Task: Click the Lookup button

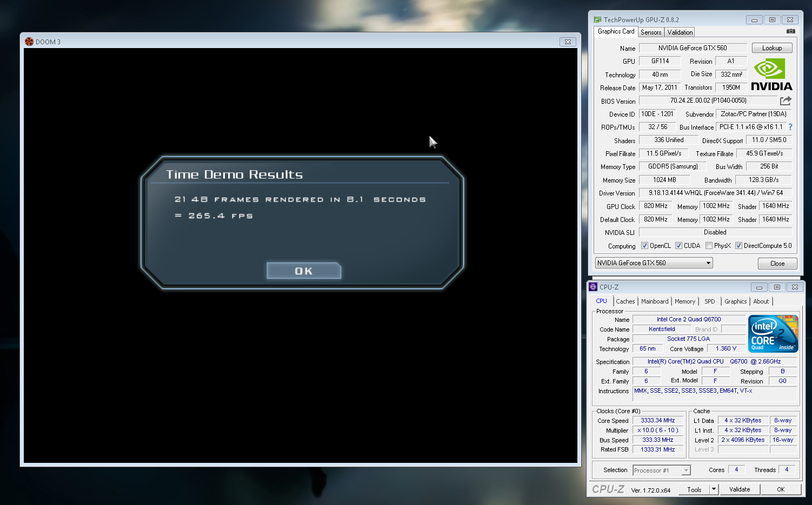Action: pyautogui.click(x=772, y=48)
